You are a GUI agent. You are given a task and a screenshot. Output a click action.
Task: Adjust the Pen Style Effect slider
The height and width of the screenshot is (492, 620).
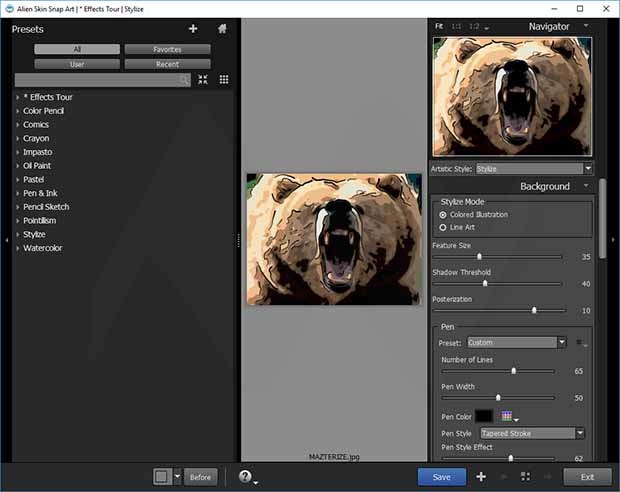[x=510, y=458]
